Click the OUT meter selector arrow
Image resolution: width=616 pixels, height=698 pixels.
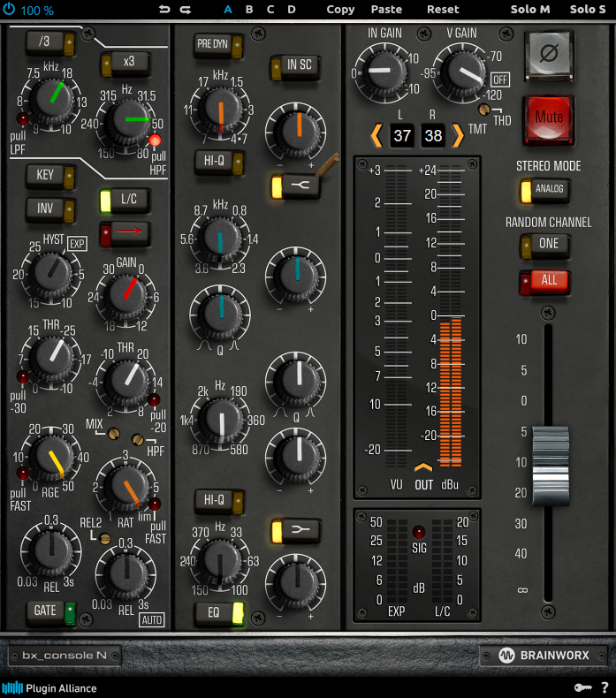(423, 467)
